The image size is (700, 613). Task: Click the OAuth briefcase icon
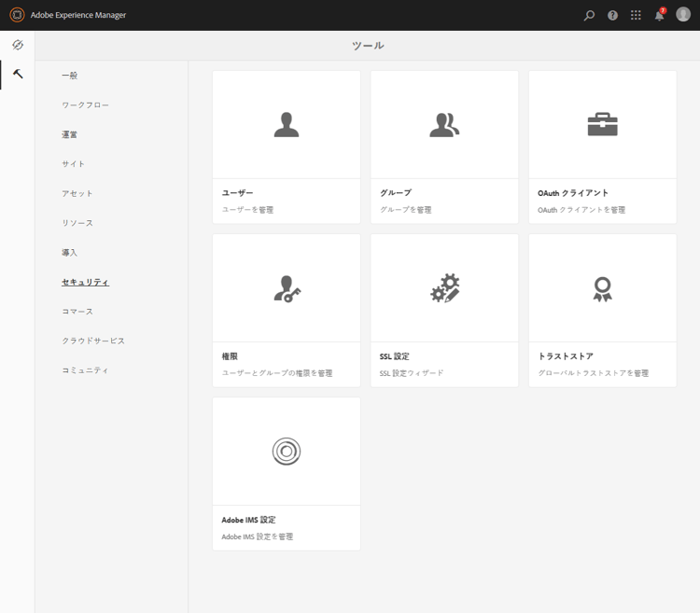pos(602,124)
